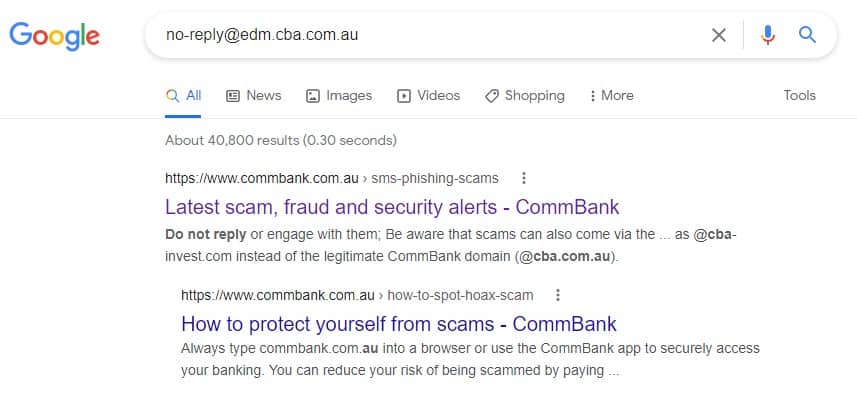Click the Images tab icon
857x406 pixels.
pyautogui.click(x=313, y=96)
